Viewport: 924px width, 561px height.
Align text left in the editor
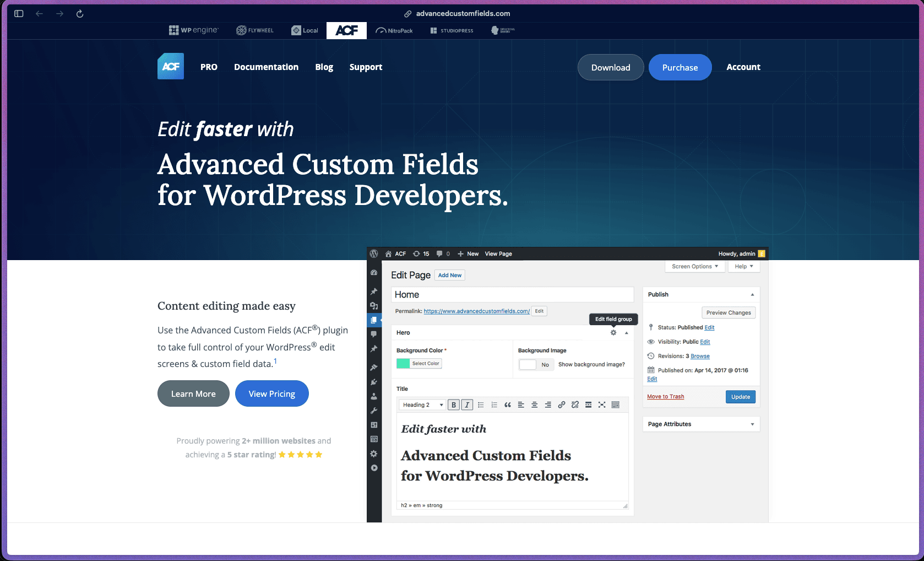click(521, 404)
